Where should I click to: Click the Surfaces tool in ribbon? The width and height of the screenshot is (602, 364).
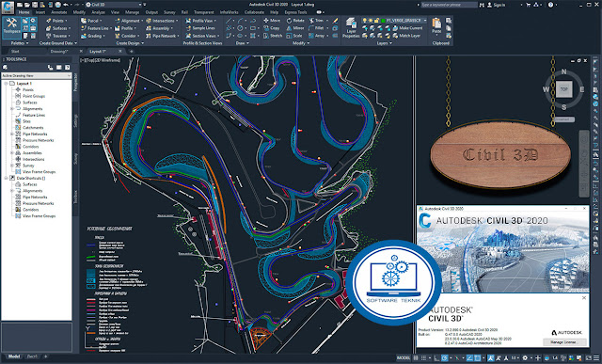pyautogui.click(x=58, y=28)
